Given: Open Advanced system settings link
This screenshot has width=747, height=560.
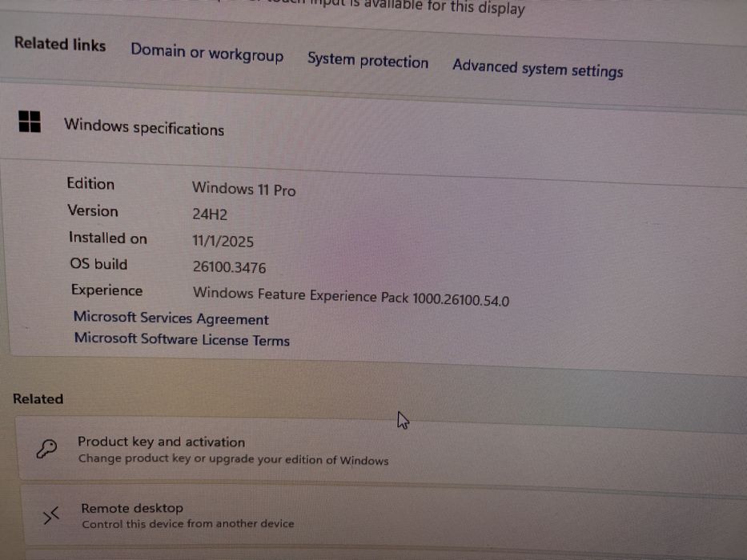Looking at the screenshot, I should coord(538,69).
